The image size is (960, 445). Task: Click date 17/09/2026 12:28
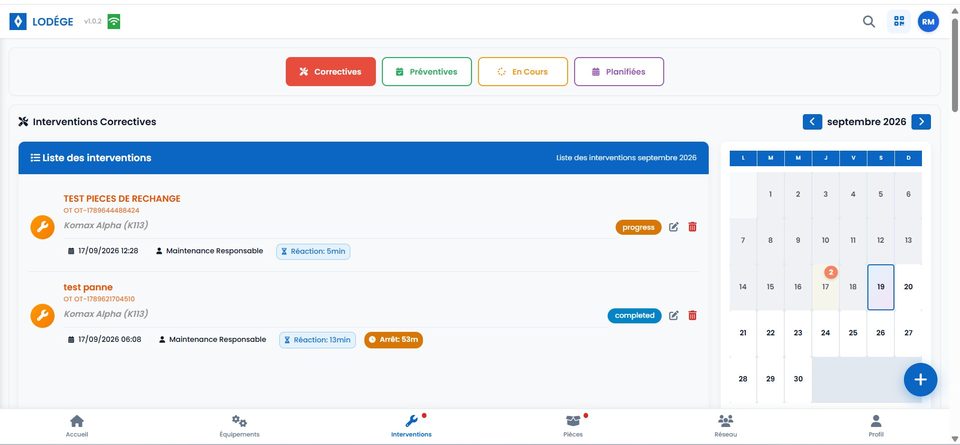pyautogui.click(x=103, y=251)
